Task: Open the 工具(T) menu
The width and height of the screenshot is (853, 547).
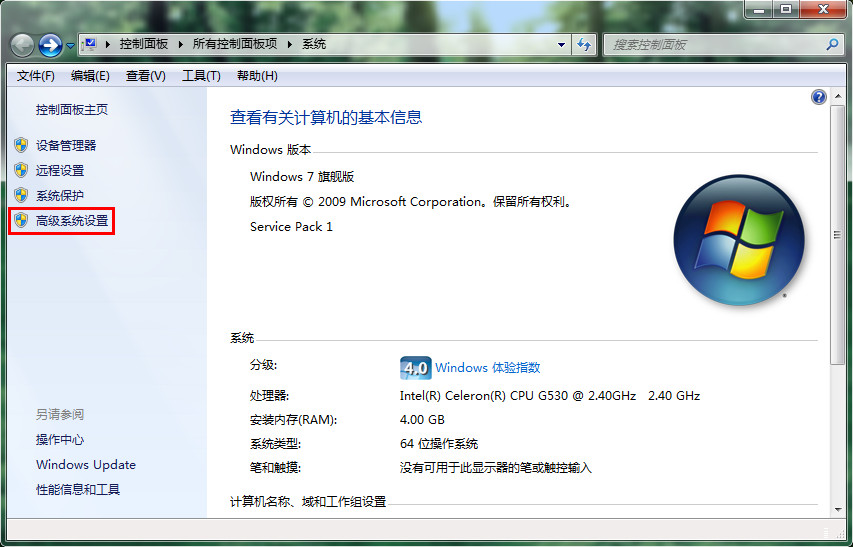Action: pos(200,76)
